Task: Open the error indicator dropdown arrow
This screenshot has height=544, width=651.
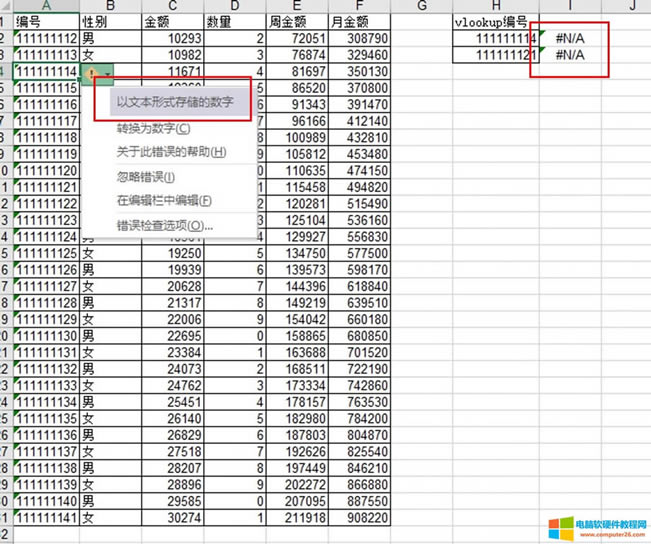Action: tap(107, 74)
